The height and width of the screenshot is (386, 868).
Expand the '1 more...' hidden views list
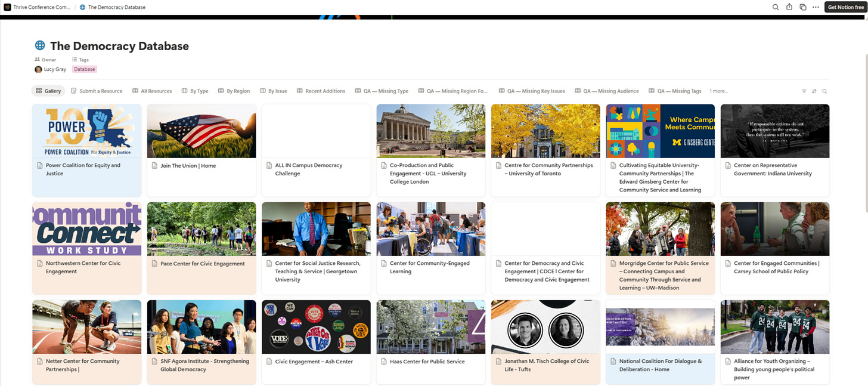[x=718, y=91]
